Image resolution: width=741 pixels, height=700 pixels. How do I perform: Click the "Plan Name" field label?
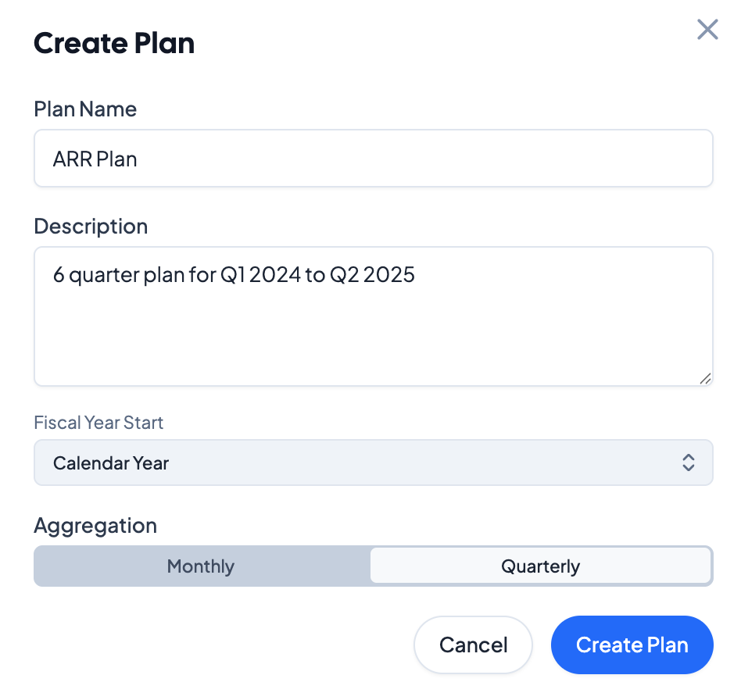pos(85,109)
